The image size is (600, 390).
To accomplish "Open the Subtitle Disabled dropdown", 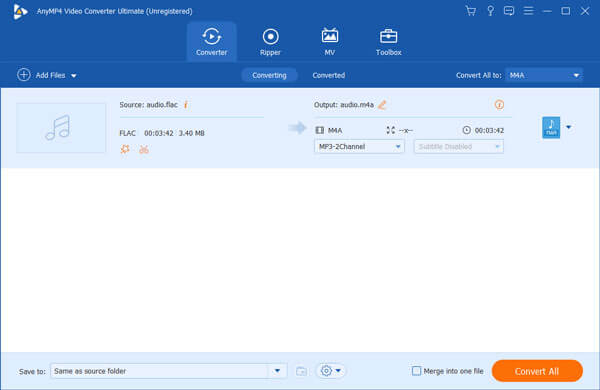I will point(458,147).
